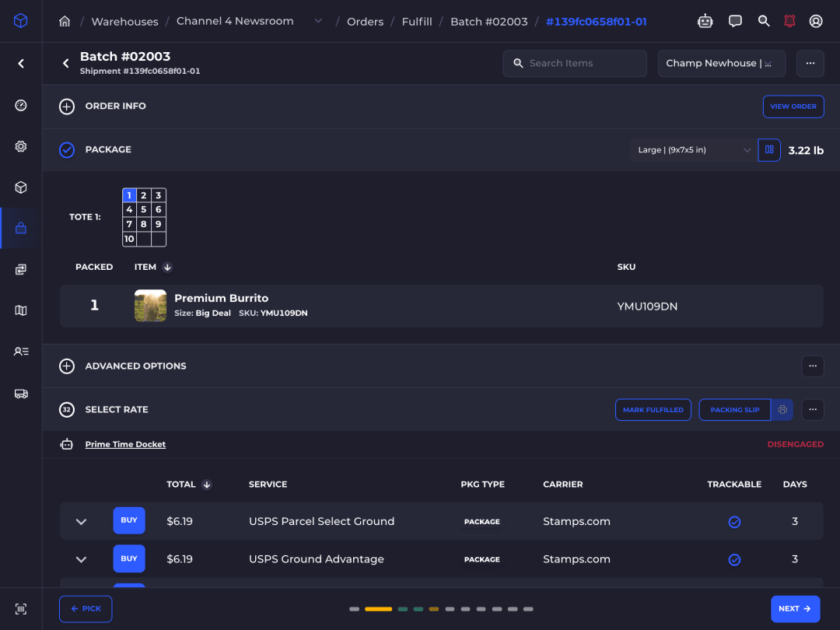Expand the USPS Parcel Select Ground row
Screen dimensions: 840x630
tap(81, 522)
